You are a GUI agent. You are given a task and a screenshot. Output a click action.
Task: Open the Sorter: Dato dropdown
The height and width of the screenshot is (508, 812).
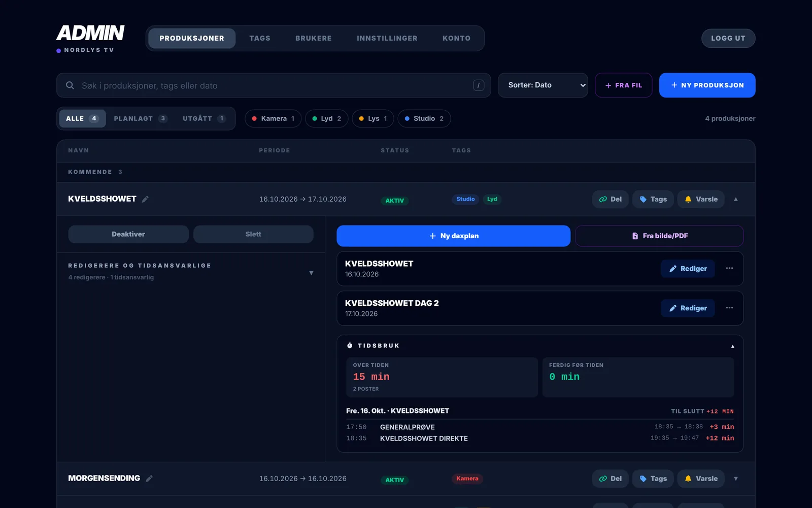(543, 85)
